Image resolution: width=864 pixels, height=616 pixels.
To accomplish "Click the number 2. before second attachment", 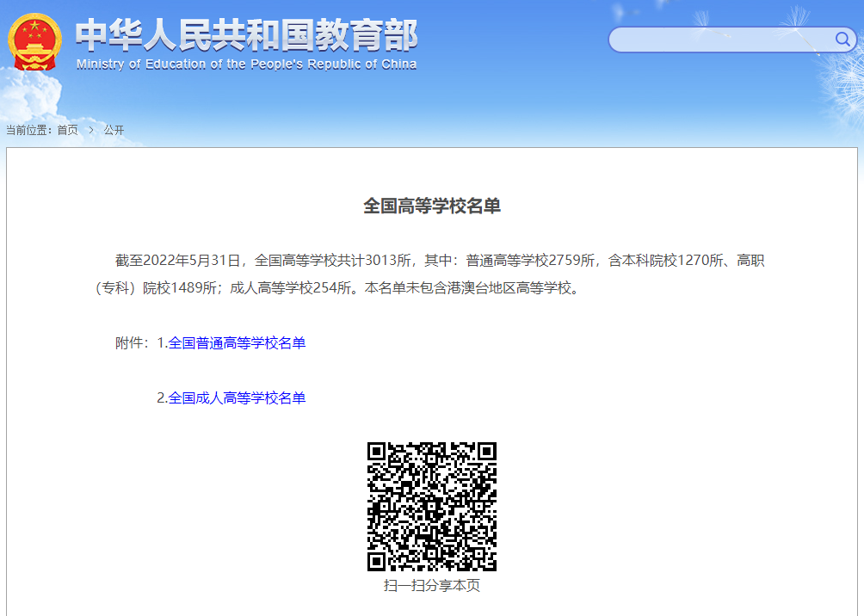I will click(162, 398).
